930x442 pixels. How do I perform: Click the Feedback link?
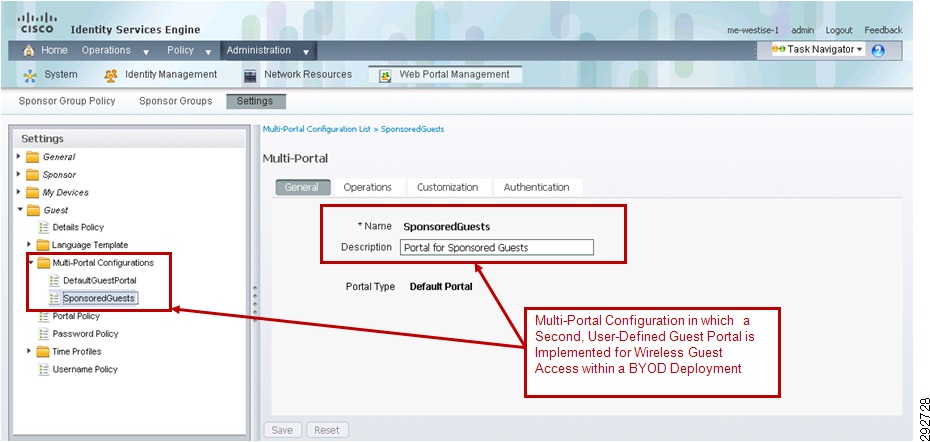[x=883, y=30]
